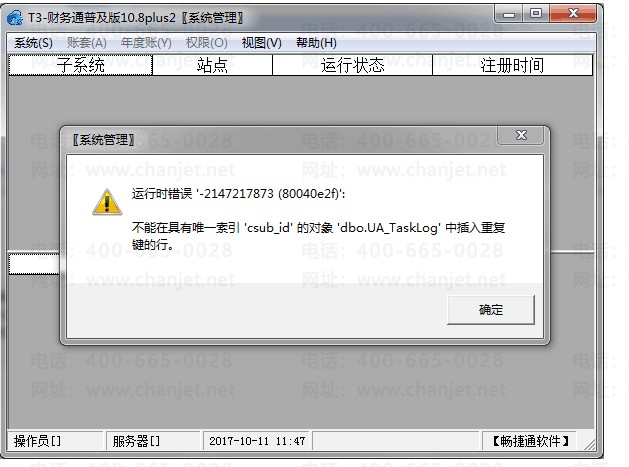Select the 站点 column header
The height and width of the screenshot is (467, 629).
pos(212,65)
